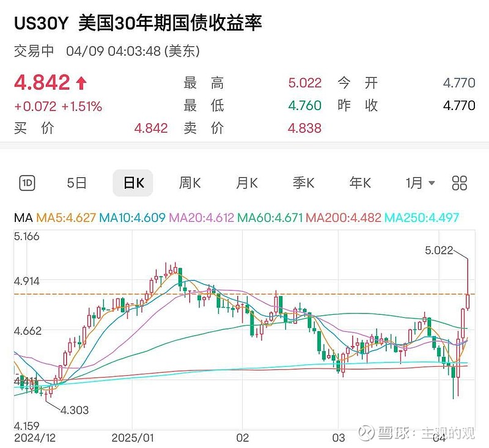This screenshot has width=489, height=448.
Task: Click the bid price 4.842 value
Action: click(x=153, y=129)
